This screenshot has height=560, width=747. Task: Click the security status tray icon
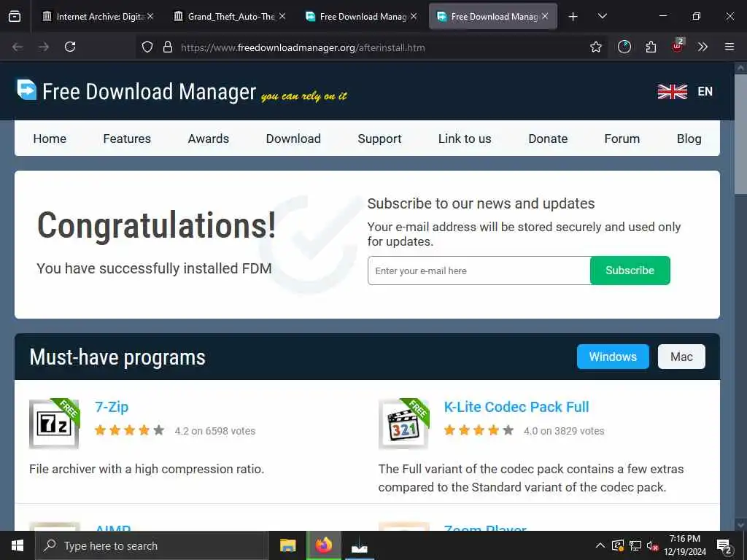[617, 545]
